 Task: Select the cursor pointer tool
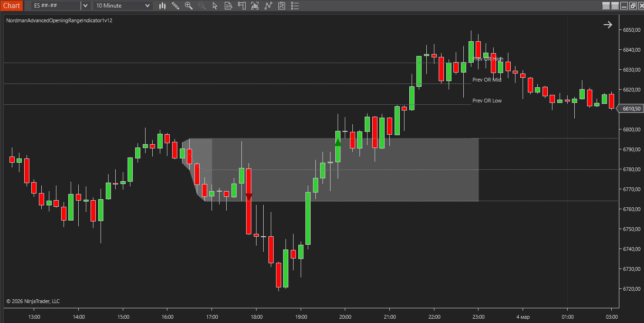pos(215,6)
